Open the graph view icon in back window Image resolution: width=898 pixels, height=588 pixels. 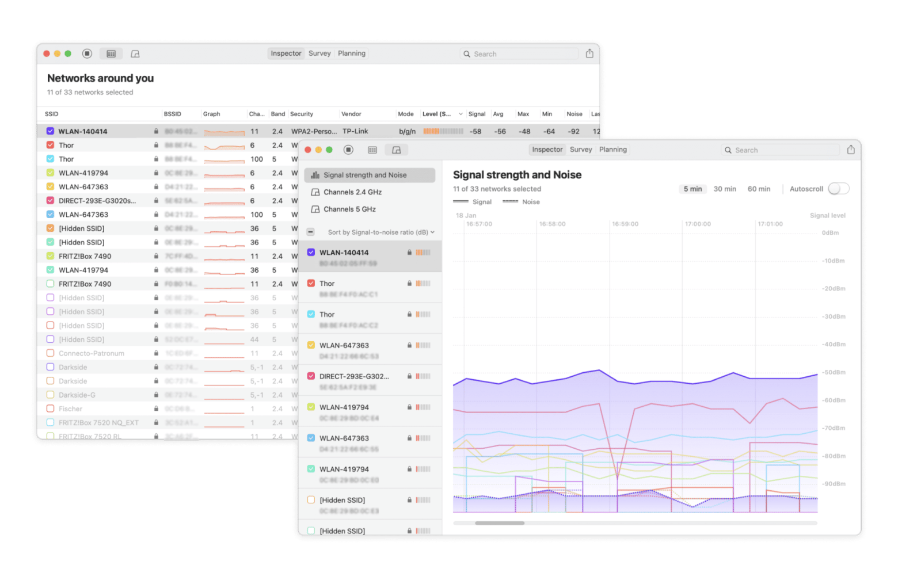135,54
